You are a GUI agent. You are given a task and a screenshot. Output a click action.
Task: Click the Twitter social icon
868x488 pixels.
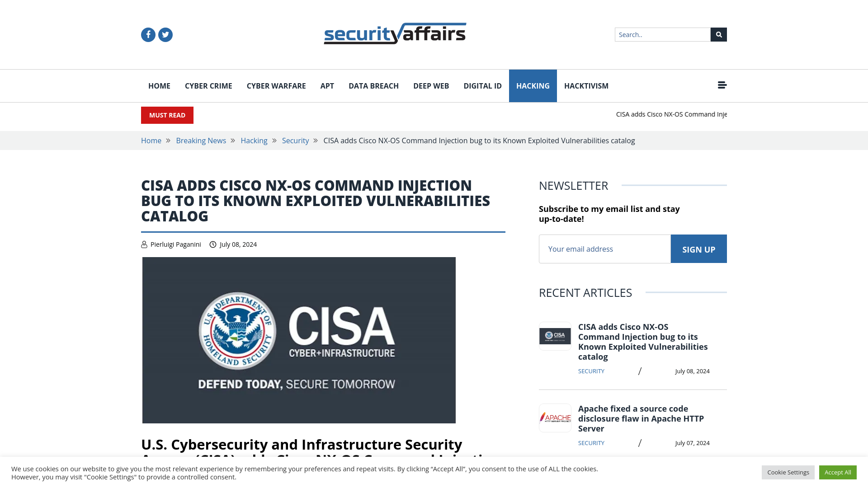coord(165,34)
